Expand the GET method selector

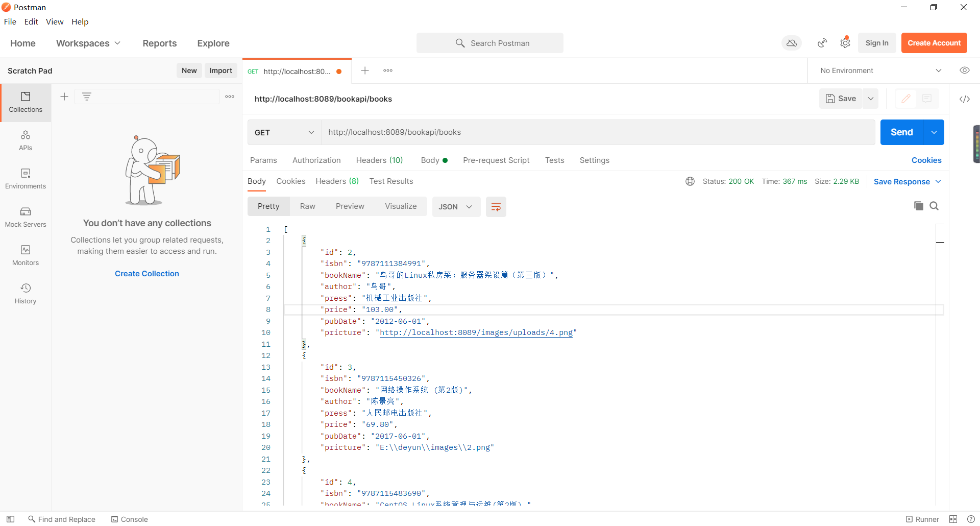(x=284, y=132)
